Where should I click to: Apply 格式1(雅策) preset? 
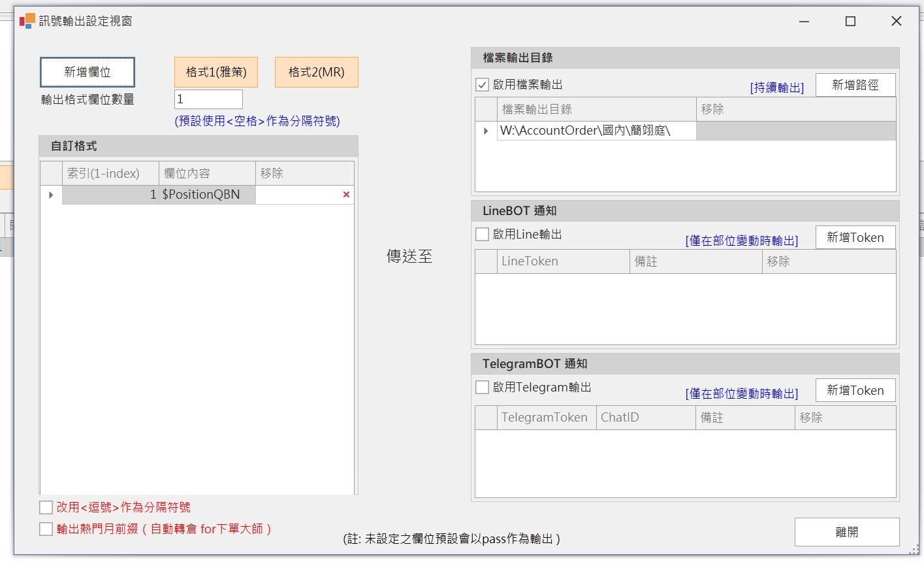[x=216, y=73]
